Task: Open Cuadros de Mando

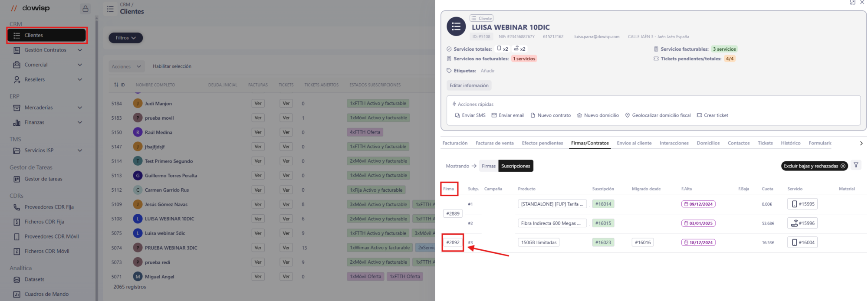Action: [x=47, y=294]
